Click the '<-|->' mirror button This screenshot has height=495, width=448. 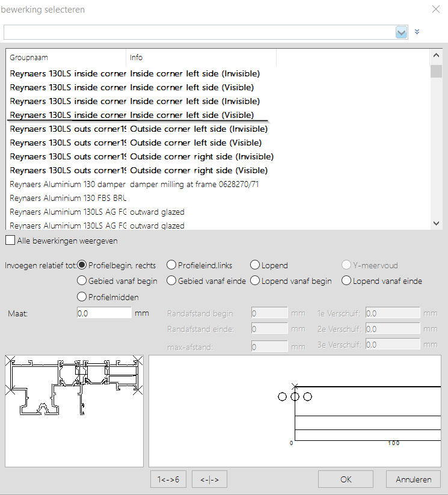pos(209,479)
